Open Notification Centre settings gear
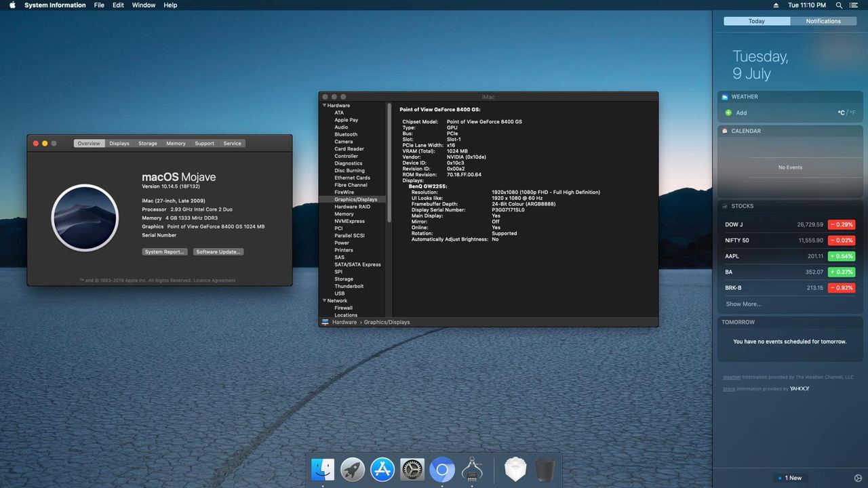The image size is (868, 488). tap(858, 478)
